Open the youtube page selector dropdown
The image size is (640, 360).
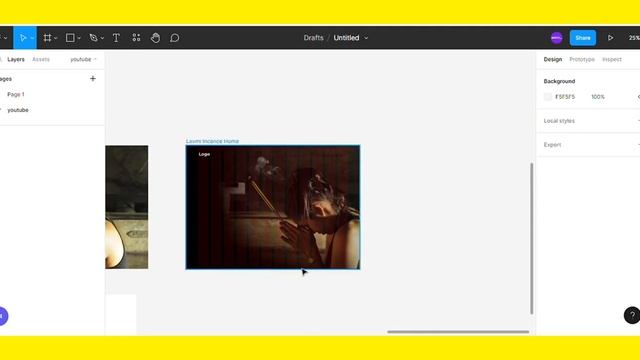tap(83, 59)
